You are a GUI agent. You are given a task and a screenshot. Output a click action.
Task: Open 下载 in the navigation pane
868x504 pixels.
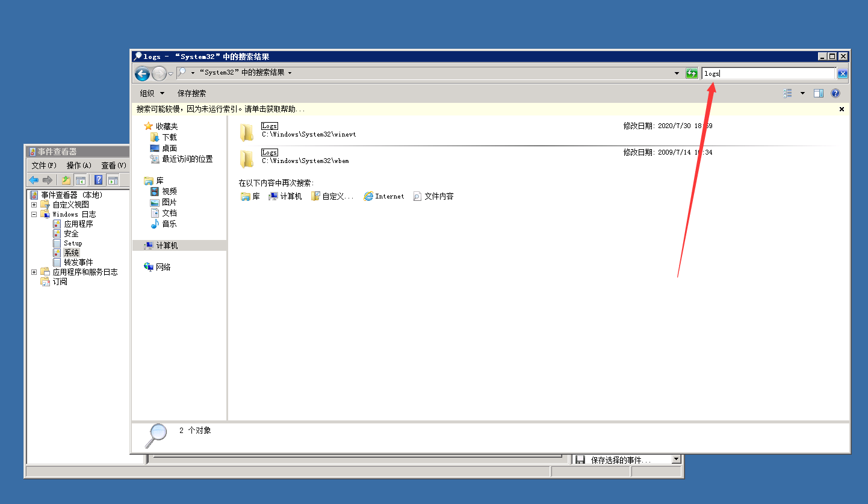pos(164,137)
